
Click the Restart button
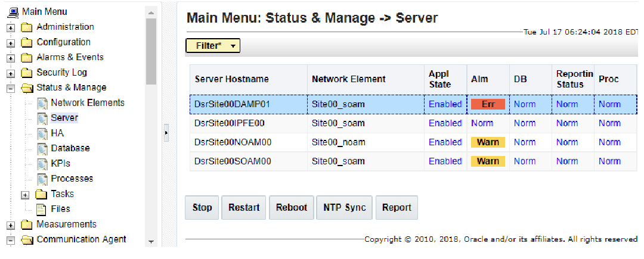click(244, 207)
